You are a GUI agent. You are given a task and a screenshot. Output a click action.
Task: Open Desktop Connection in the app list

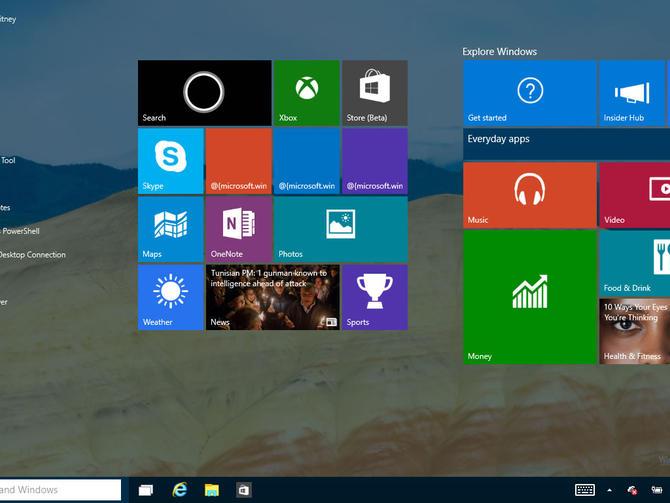[x=32, y=255]
